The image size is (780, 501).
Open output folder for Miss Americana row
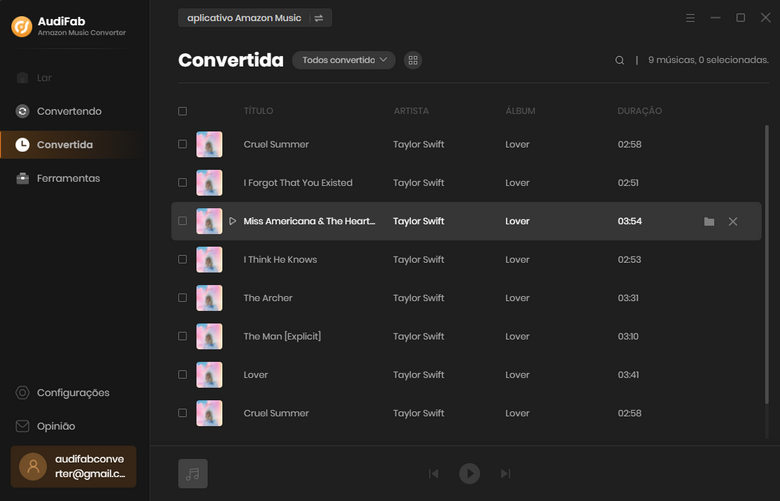point(709,221)
